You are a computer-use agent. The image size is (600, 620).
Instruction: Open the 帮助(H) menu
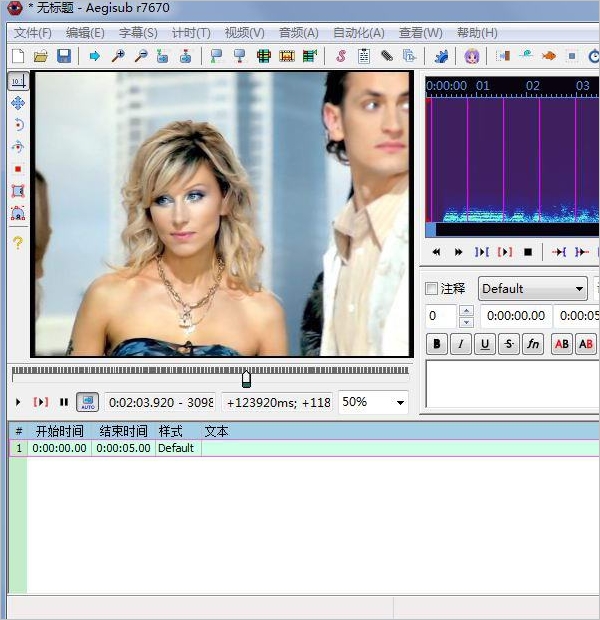(477, 33)
